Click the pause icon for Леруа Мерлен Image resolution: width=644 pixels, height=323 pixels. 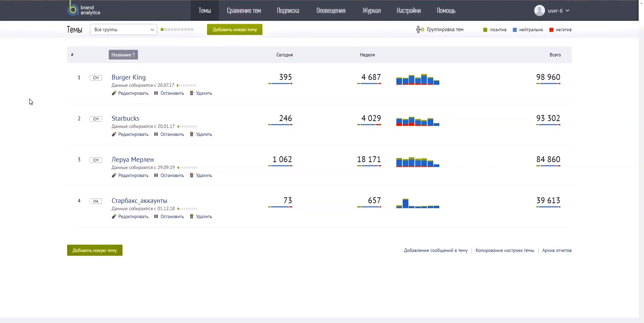[x=156, y=175]
